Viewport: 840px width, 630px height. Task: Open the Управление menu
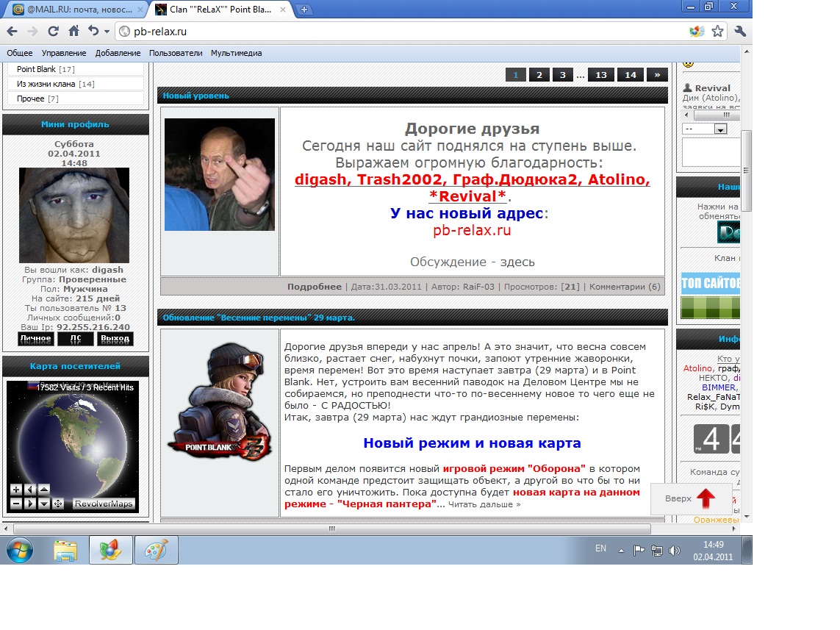[x=64, y=53]
